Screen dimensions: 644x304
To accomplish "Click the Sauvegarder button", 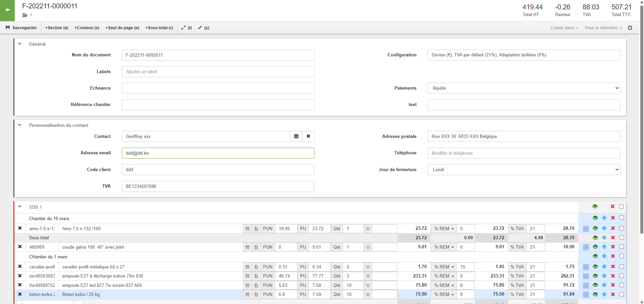I will pos(21,28).
